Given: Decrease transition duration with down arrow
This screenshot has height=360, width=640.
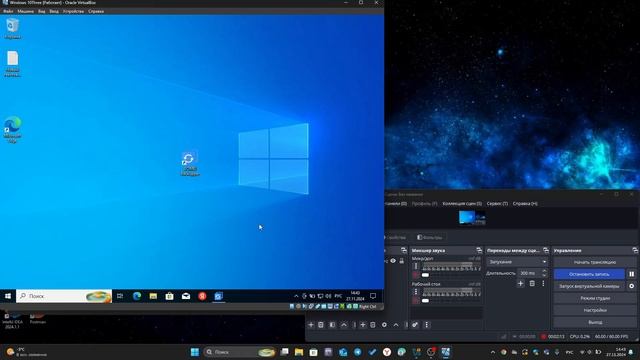Looking at the screenshot, I should [x=544, y=275].
